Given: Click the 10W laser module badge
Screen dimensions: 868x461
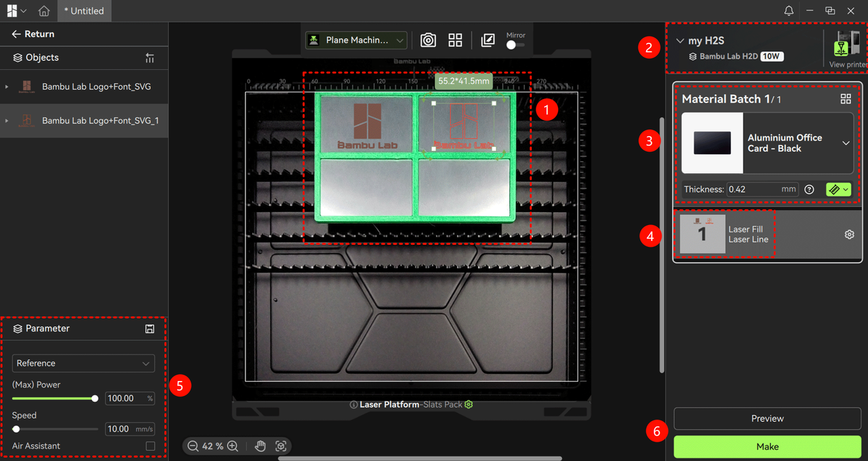Looking at the screenshot, I should [x=772, y=56].
